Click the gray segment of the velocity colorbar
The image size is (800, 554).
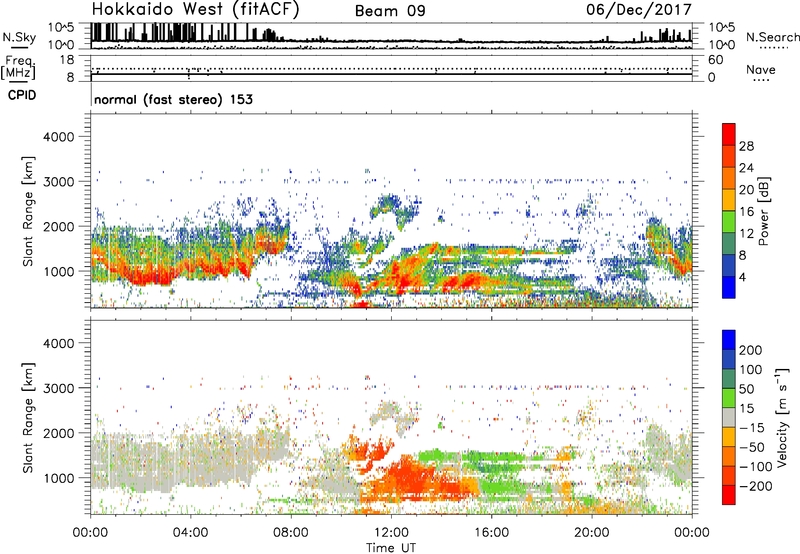pyautogui.click(x=729, y=417)
